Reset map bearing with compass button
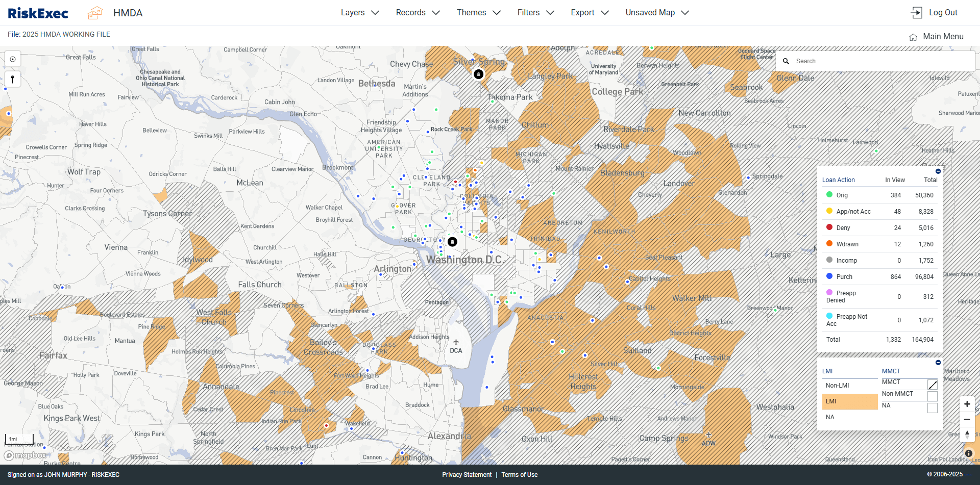 [x=967, y=435]
